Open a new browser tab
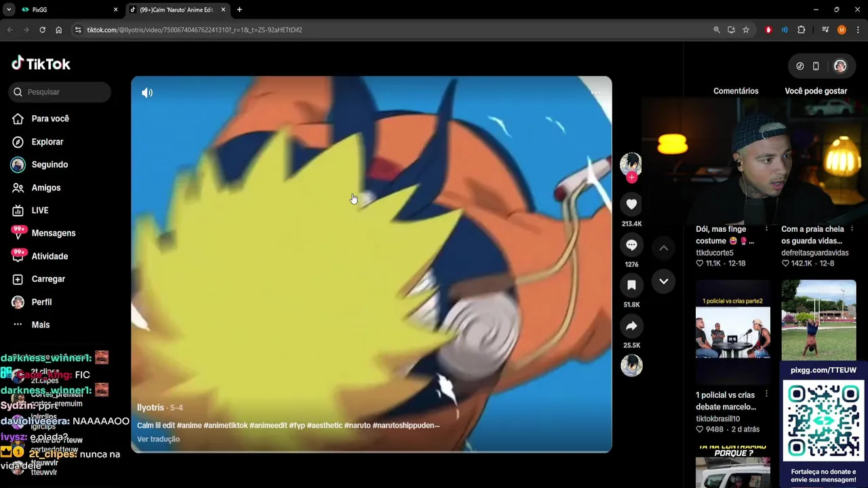 tap(239, 9)
